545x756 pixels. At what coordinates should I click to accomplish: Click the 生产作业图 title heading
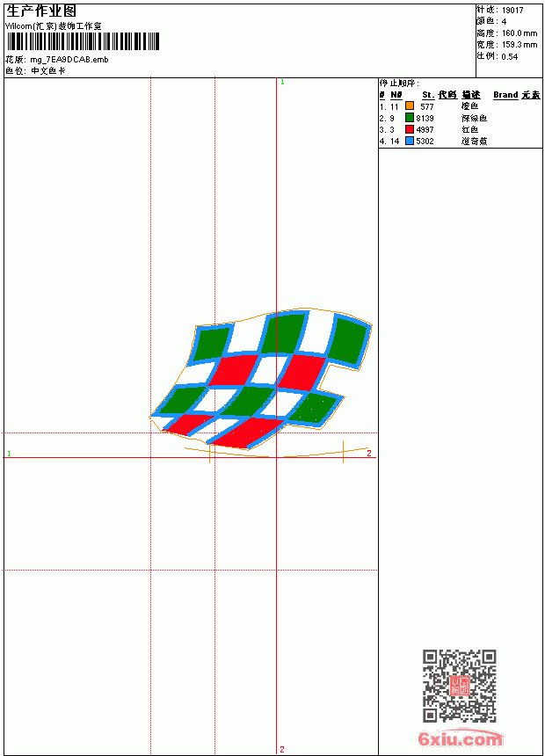[x=41, y=11]
